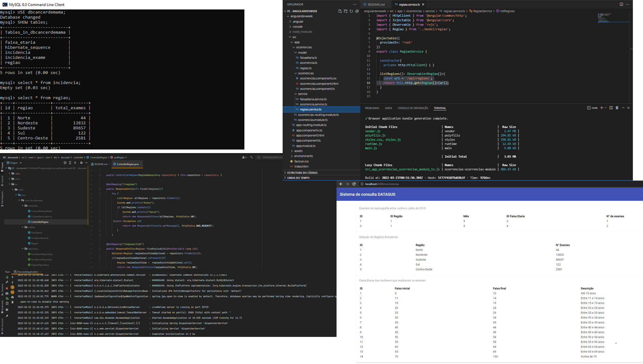The image size is (643, 364).
Task: Click the locate file target icon
Action: [65, 163]
